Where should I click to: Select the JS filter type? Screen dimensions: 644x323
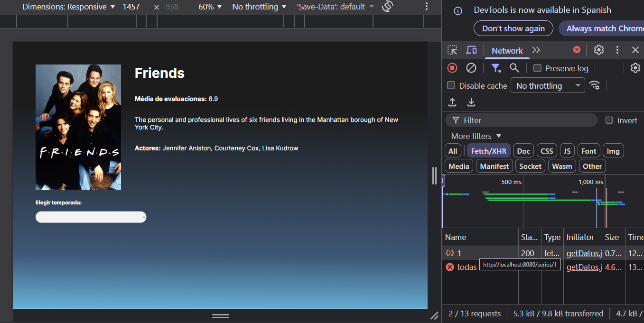tap(567, 151)
